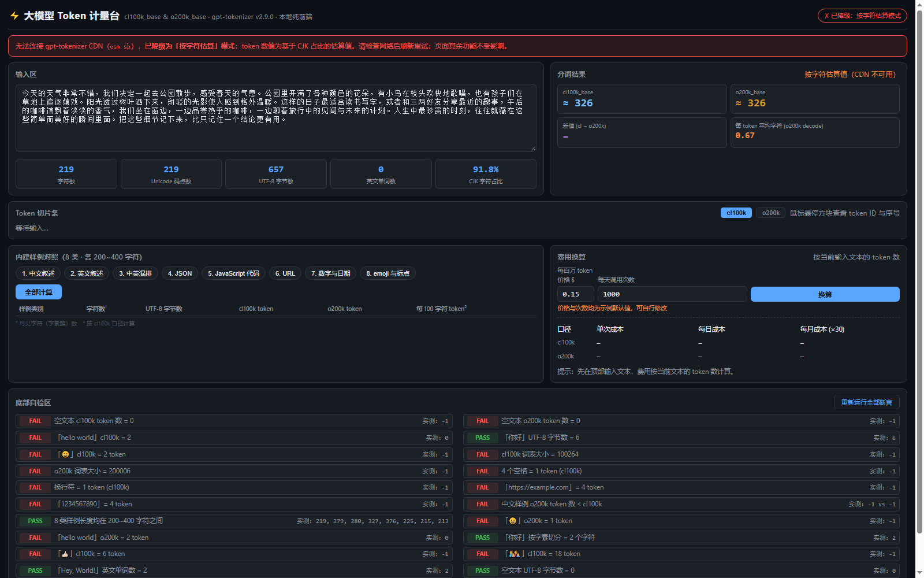Click the 0.67 average chars per token value
Screen dimensions: 924x578
coord(745,135)
